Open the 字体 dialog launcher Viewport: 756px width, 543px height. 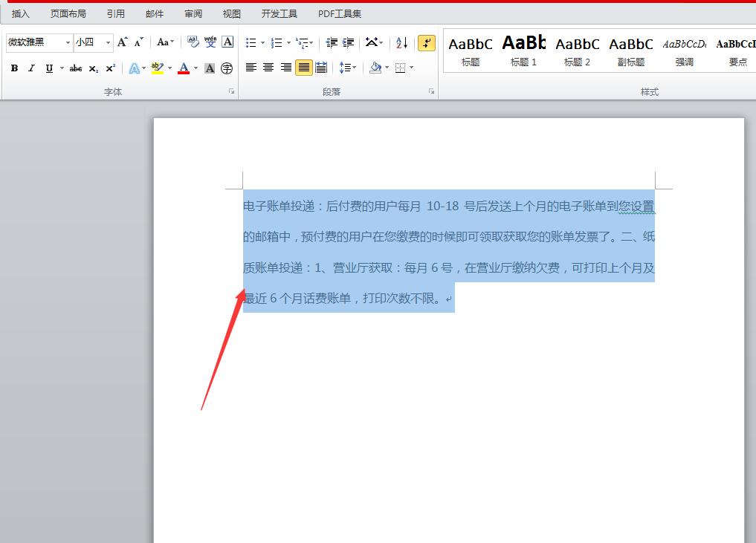tap(230, 91)
